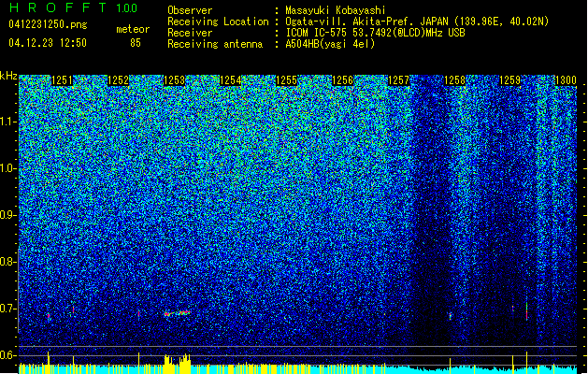The height and width of the screenshot is (374, 588).
Task: Click the kHz axis unit label
Action: click(x=8, y=76)
